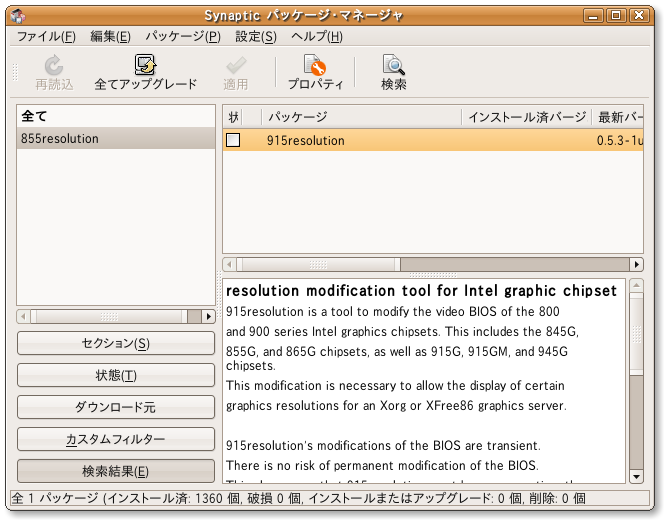Click the toolbar drag handle
The width and height of the screenshot is (664, 520).
point(15,72)
